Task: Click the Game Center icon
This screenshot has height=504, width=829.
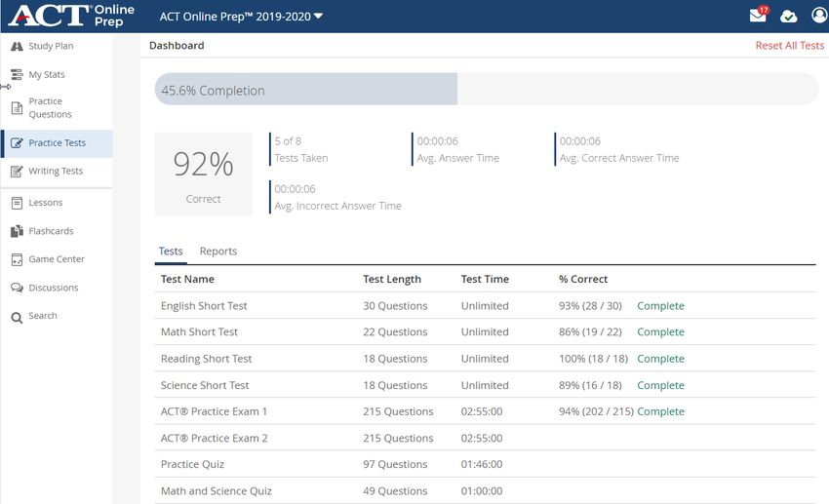Action: coord(17,259)
